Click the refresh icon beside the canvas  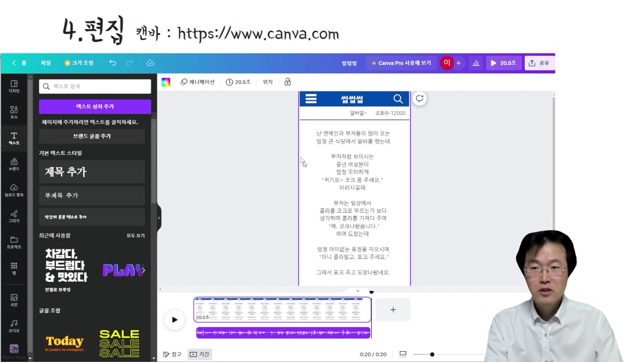tap(419, 98)
